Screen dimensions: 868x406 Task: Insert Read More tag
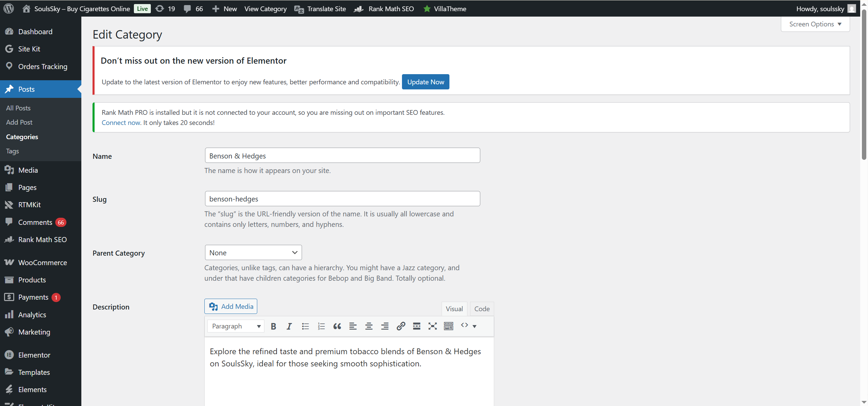pyautogui.click(x=417, y=326)
